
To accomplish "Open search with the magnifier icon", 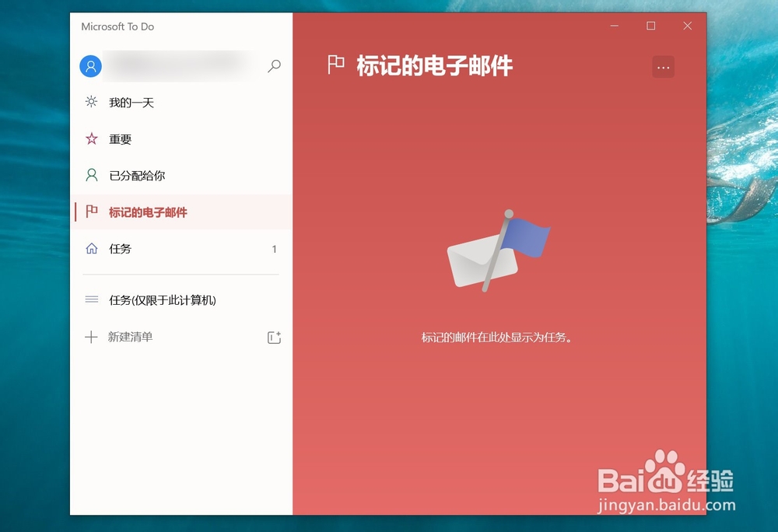I will (x=274, y=67).
